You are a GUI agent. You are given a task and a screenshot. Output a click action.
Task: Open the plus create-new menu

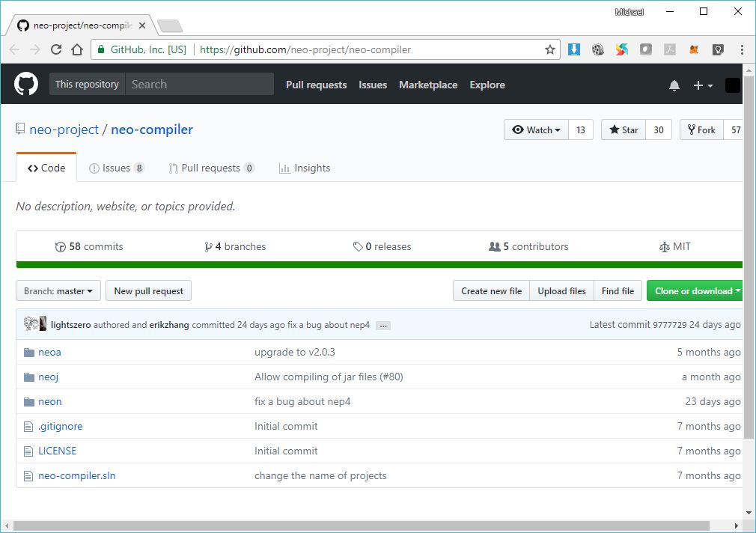click(703, 85)
